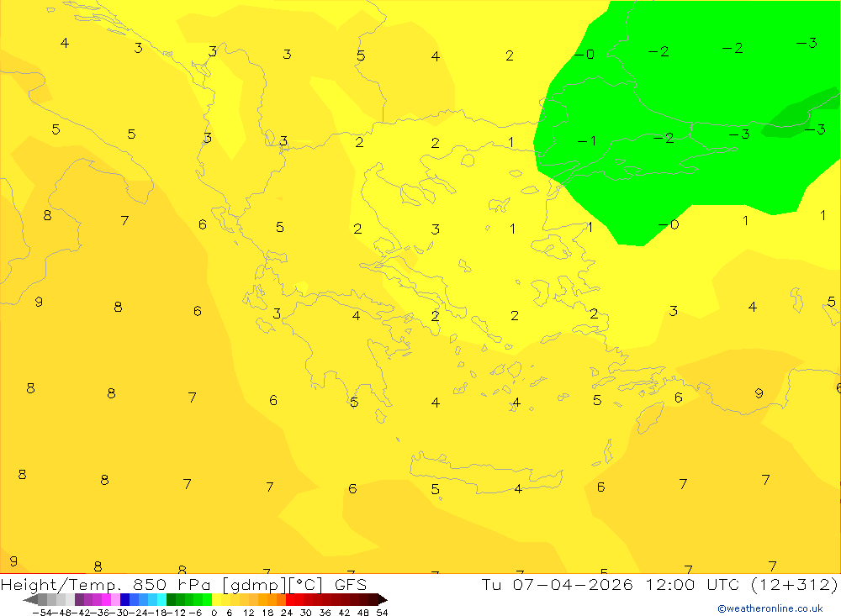Click the '-18' scale label
Viewport: 841px width, 616px height.
pyautogui.click(x=156, y=613)
